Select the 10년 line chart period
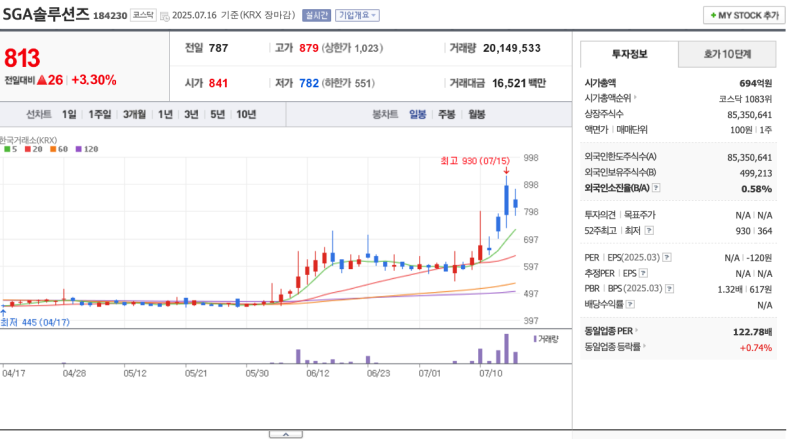The image size is (800, 439). (x=246, y=114)
